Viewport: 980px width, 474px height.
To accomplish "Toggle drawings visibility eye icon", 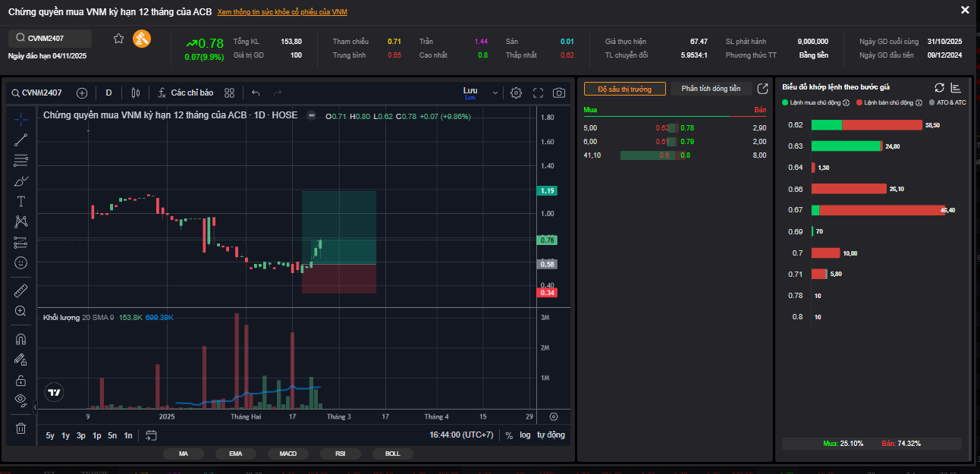I will [x=21, y=400].
